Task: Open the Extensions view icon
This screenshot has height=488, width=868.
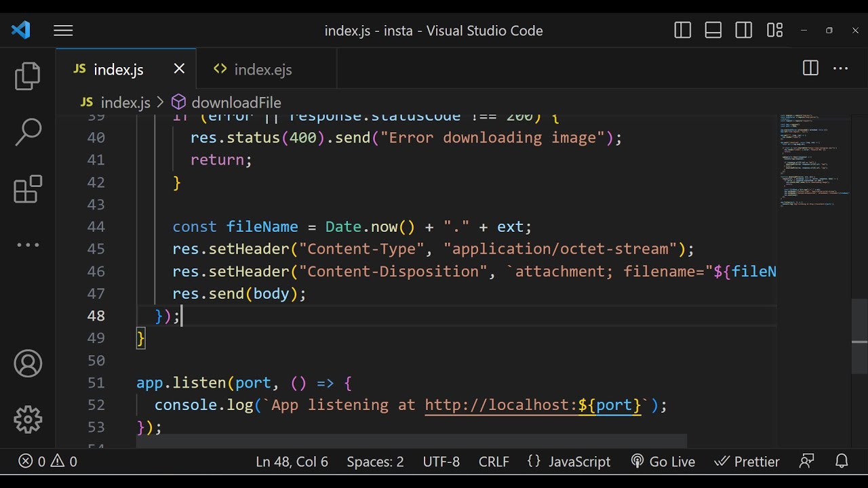Action: 28,189
